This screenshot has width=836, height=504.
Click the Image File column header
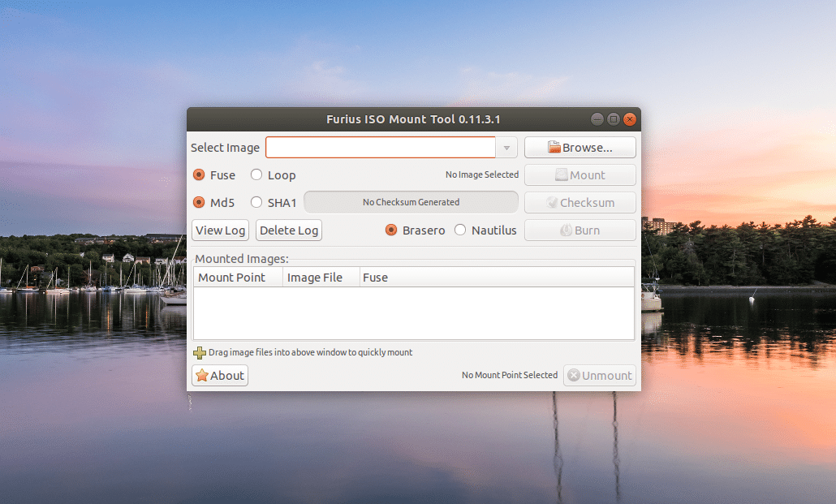(x=316, y=277)
